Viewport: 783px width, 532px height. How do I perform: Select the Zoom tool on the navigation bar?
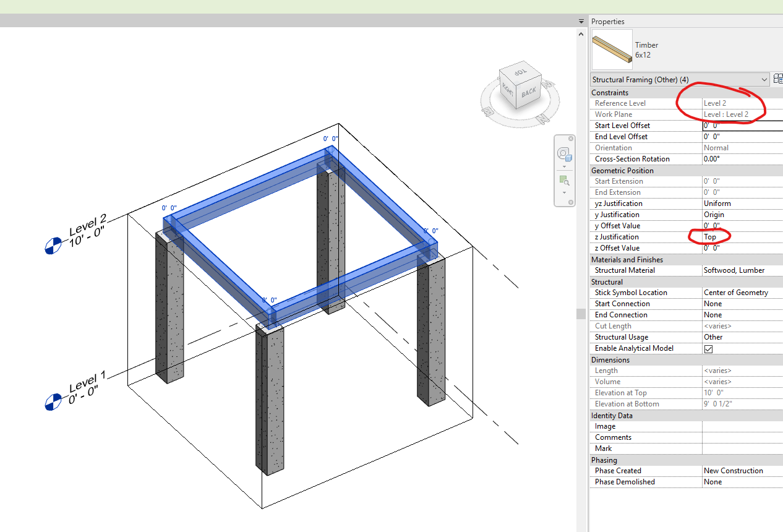point(563,179)
